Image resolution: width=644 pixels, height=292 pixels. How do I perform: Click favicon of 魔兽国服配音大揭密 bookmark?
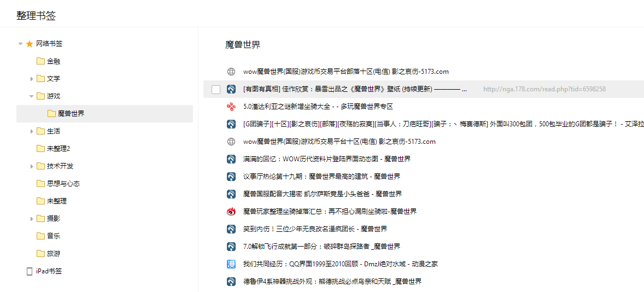pos(231,194)
